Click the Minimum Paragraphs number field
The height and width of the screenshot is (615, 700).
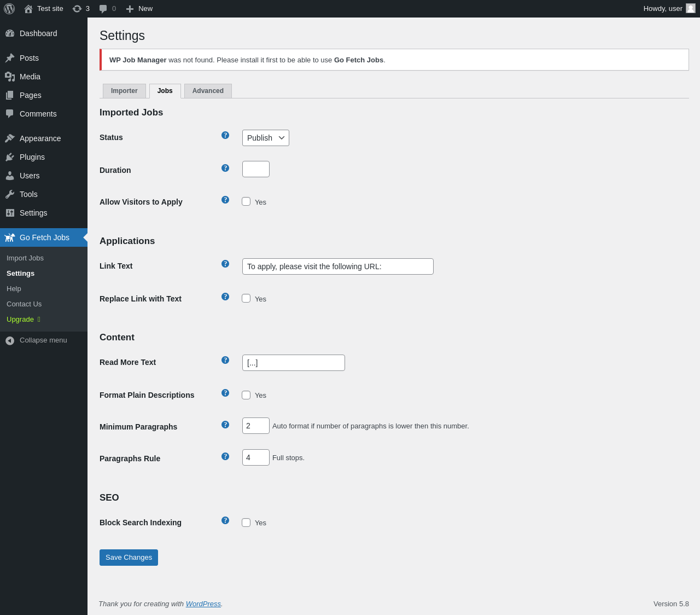(256, 426)
